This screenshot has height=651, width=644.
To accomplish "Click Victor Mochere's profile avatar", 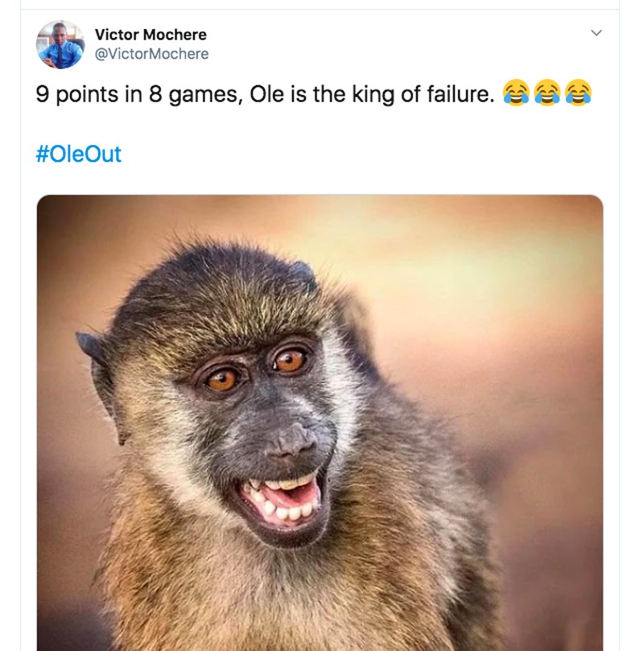I will pos(60,44).
